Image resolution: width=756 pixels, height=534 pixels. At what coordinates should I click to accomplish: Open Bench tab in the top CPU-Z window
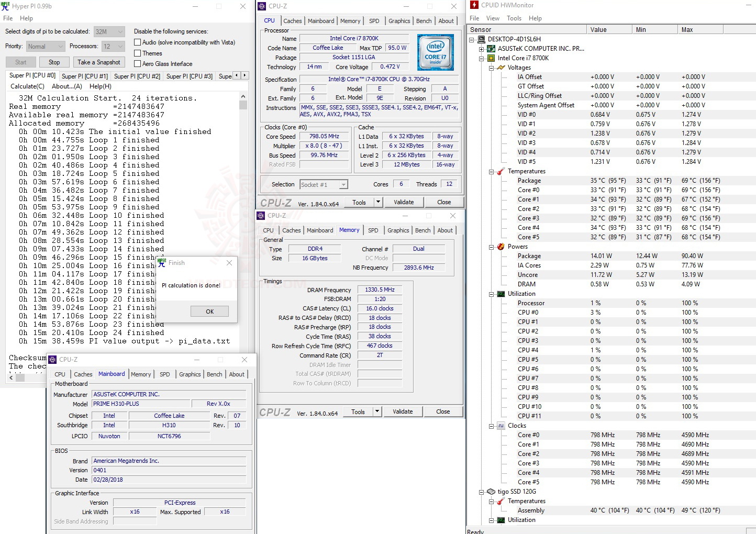[424, 21]
